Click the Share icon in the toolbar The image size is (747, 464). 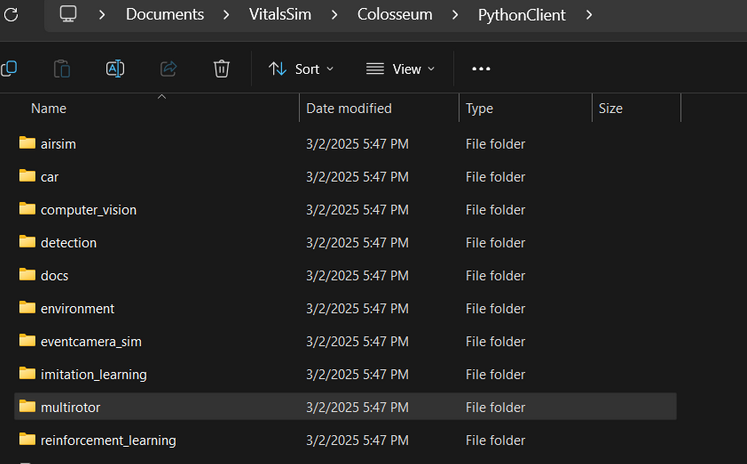[168, 69]
